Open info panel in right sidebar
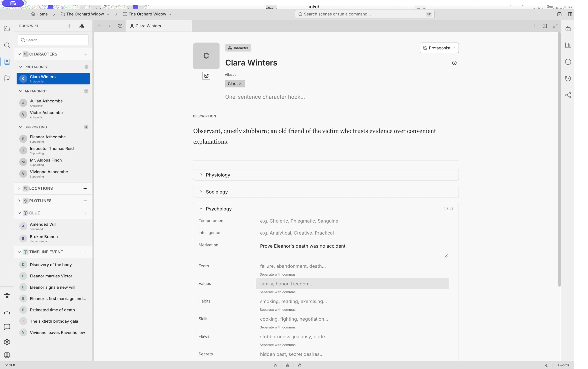Viewport: 588px width, 369px height. pos(568,62)
